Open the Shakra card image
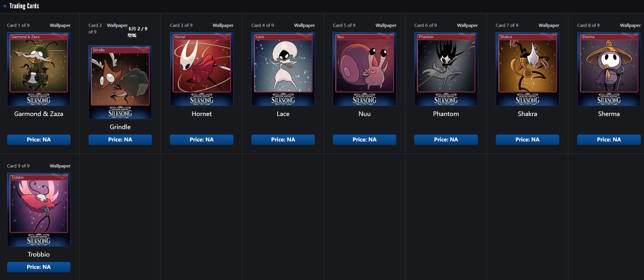Screen dimensions: 644x280 (528, 69)
